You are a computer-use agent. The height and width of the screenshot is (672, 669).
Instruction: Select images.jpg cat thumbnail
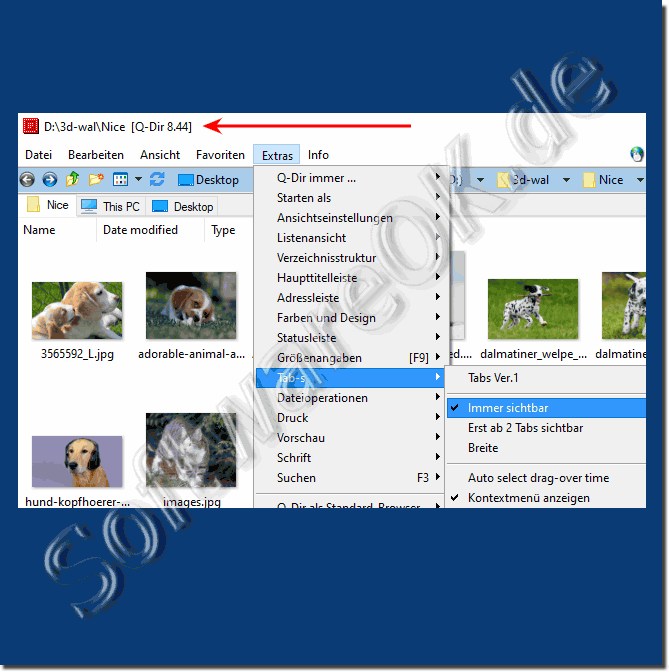pyautogui.click(x=191, y=450)
